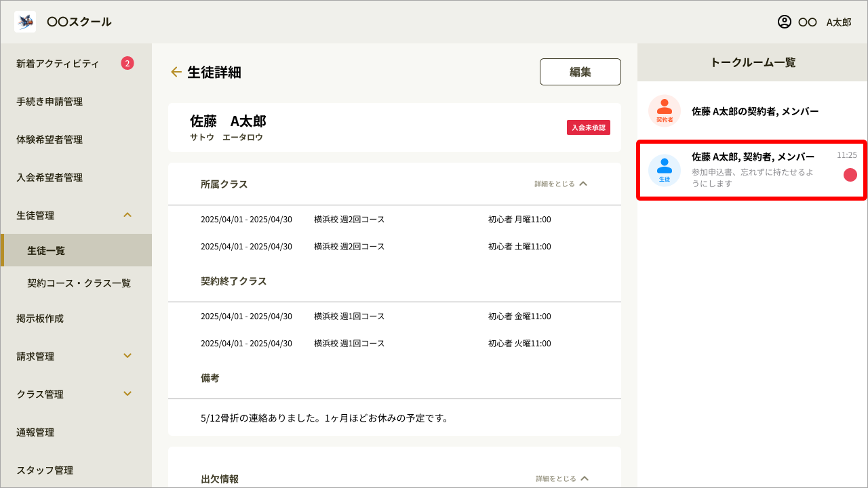Click the 〇〇スクール school name
868x488 pixels.
(x=79, y=22)
